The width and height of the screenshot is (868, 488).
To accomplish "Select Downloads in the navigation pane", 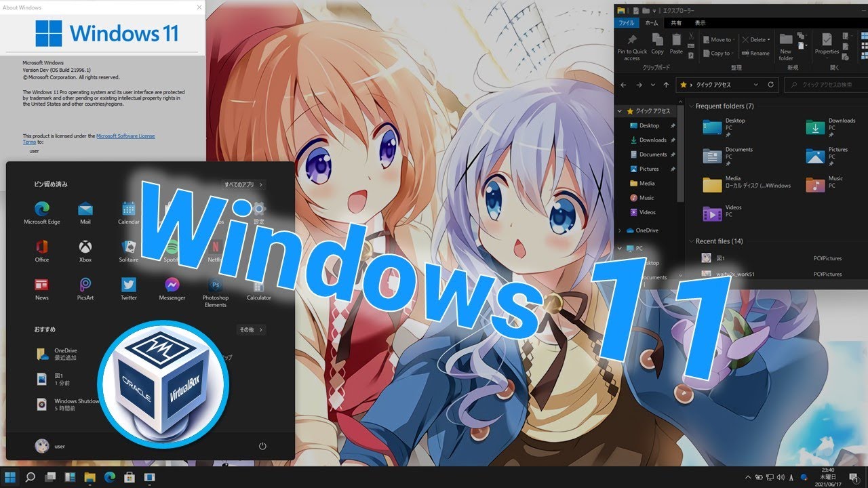I will click(647, 140).
